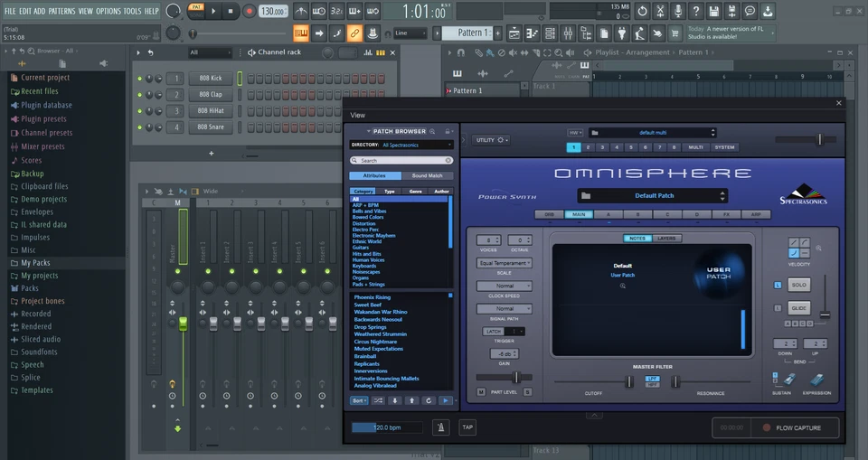The height and width of the screenshot is (460, 868).
Task: Open the playlist view button
Action: tap(514, 33)
